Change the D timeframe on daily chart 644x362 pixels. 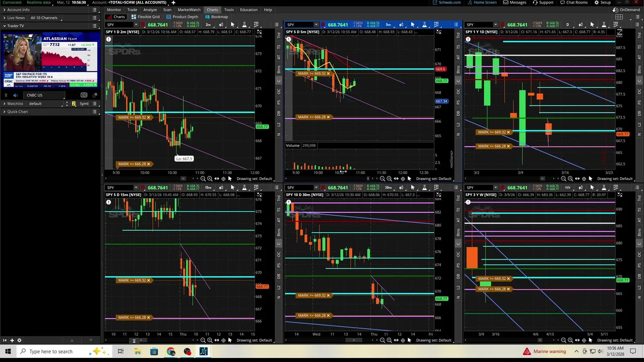[568, 25]
